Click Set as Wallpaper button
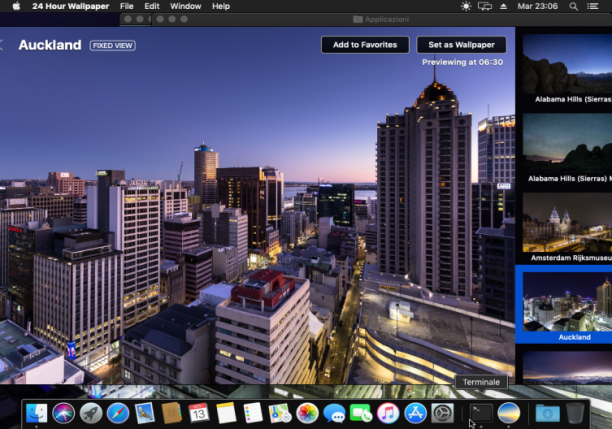The height and width of the screenshot is (429, 612). (x=461, y=45)
